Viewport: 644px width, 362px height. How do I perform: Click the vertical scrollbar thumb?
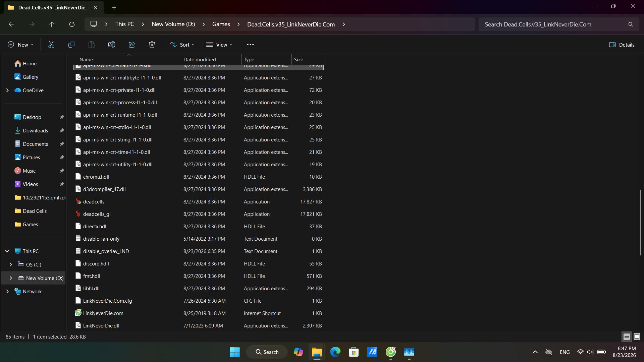640,223
